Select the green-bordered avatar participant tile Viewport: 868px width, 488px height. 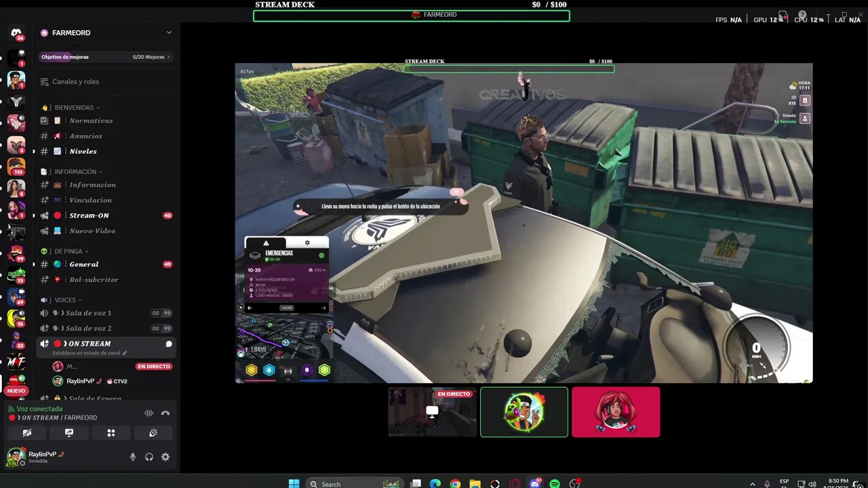coord(524,412)
